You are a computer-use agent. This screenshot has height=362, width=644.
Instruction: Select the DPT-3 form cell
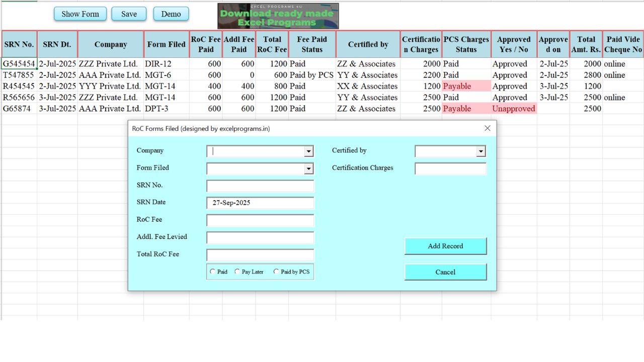(167, 109)
